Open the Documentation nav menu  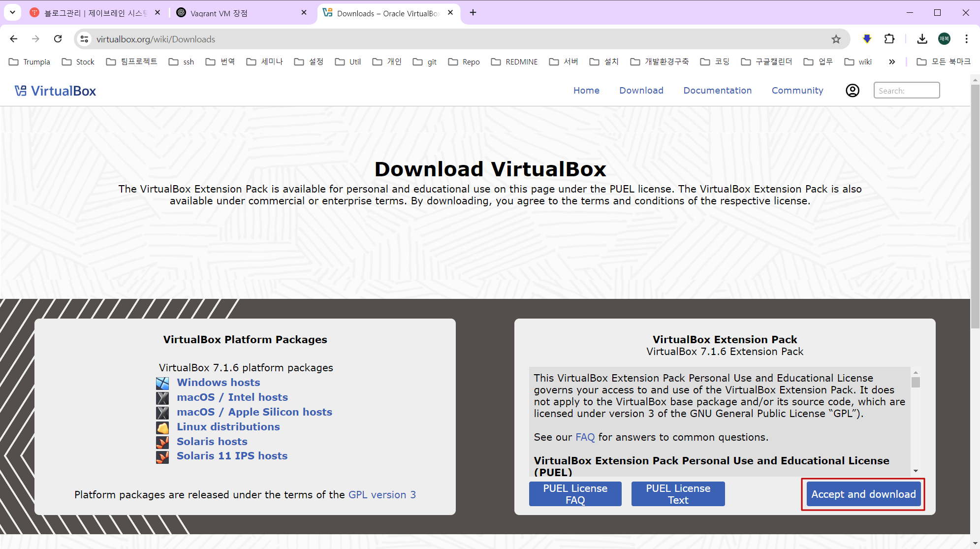pyautogui.click(x=717, y=91)
